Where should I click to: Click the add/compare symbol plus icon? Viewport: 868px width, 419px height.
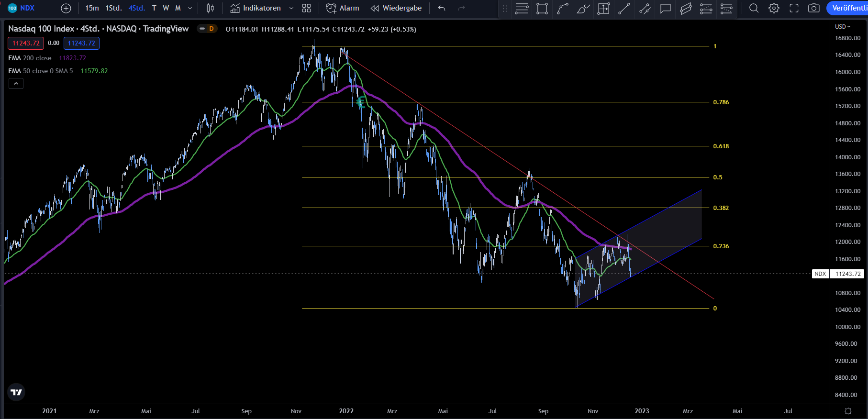point(66,8)
